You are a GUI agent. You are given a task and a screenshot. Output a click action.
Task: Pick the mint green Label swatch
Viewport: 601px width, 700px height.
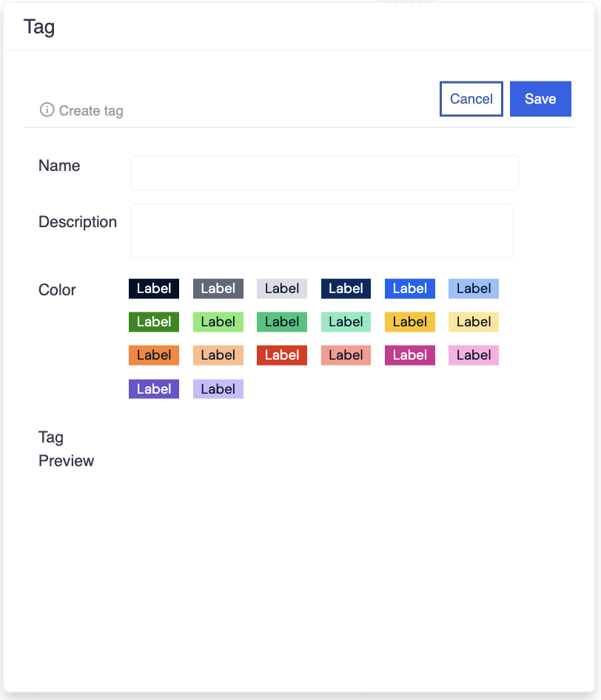pos(346,322)
